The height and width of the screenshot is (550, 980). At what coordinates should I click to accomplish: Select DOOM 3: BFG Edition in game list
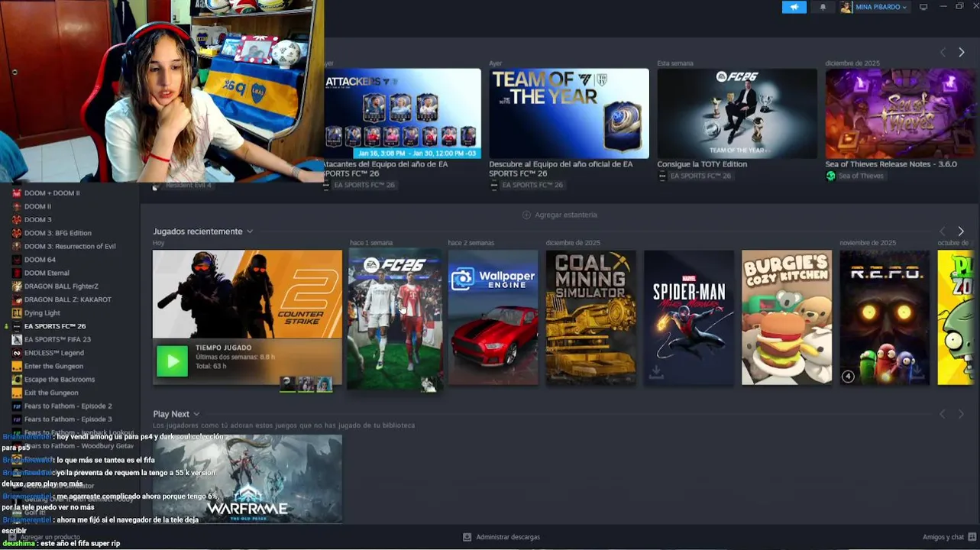(57, 233)
